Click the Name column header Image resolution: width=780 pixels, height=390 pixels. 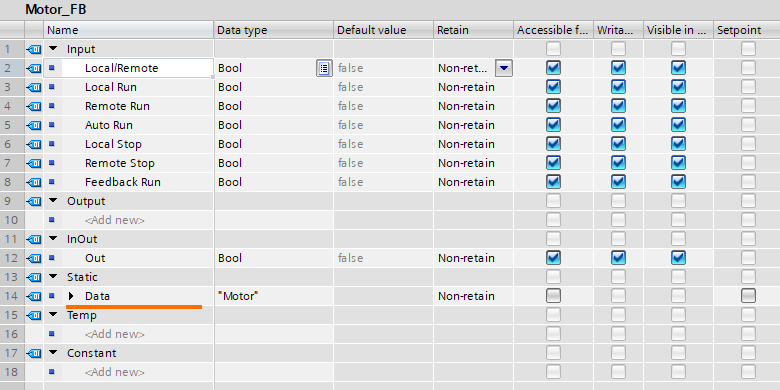point(129,30)
